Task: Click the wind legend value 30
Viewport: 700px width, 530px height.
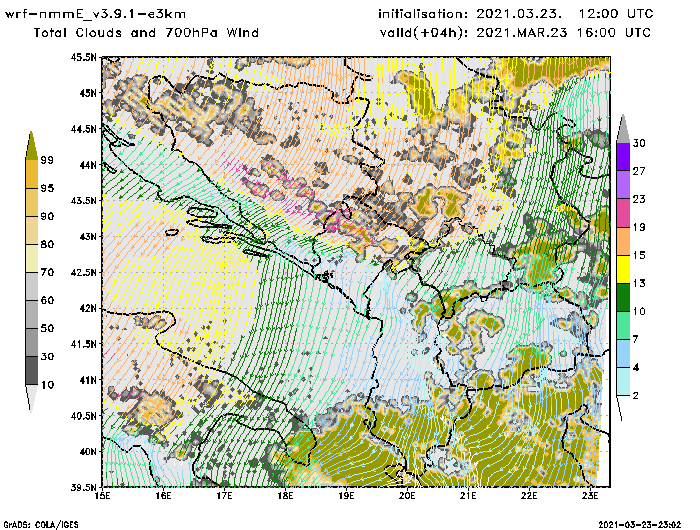Action: coord(639,143)
